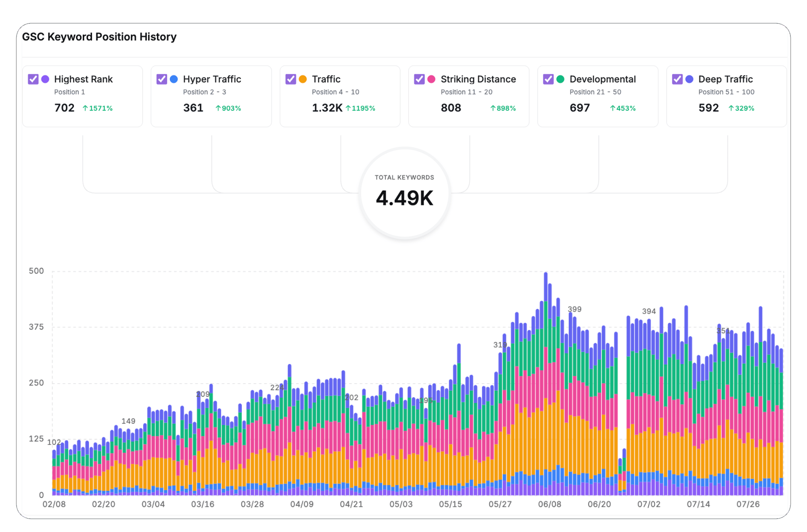Click the Striking Distance value 808
The image size is (807, 532).
[x=451, y=108]
